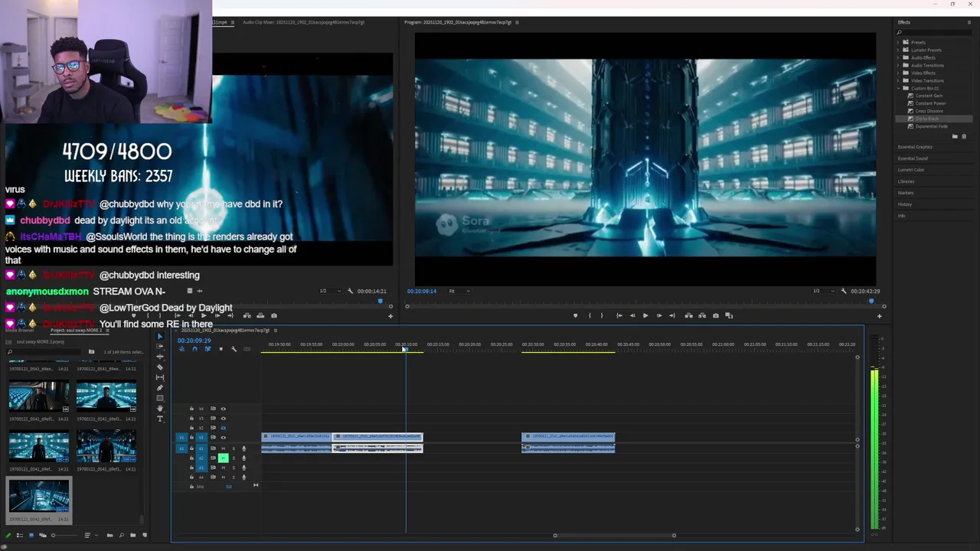Open the Essential Sound panel
The image size is (980, 551).
coord(913,158)
